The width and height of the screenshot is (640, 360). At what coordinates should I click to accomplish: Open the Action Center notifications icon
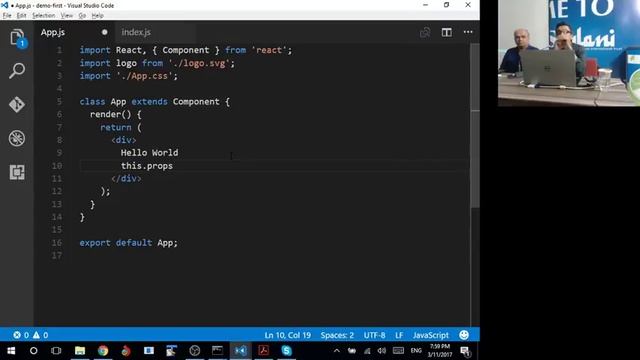tap(465, 351)
